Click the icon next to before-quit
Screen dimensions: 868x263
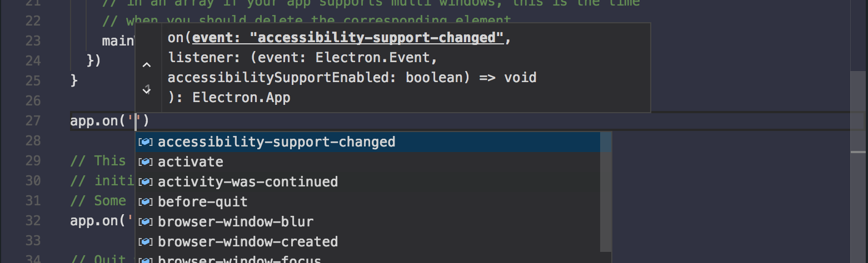tap(146, 202)
